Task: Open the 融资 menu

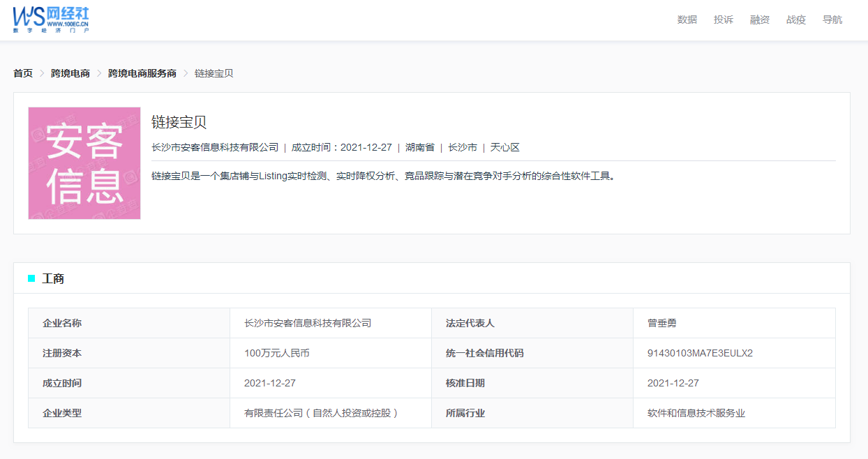Action: coord(760,20)
